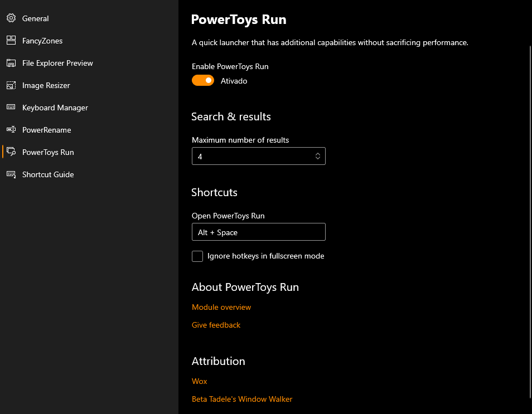Click the General gear icon
This screenshot has height=414, width=532.
11,18
